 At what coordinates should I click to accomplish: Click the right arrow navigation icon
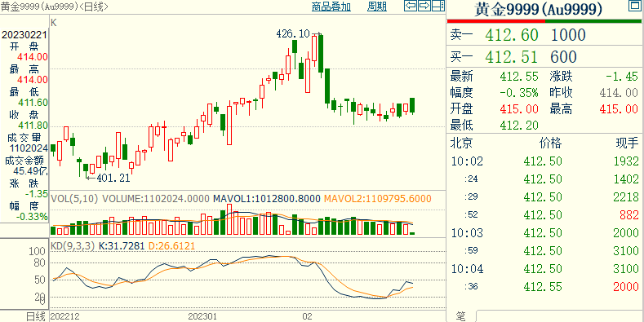(424, 6)
